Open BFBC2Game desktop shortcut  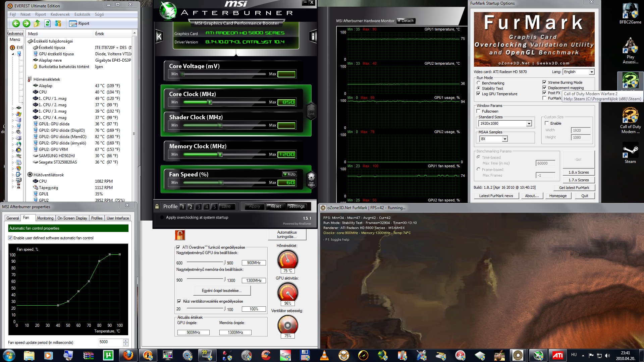click(630, 13)
